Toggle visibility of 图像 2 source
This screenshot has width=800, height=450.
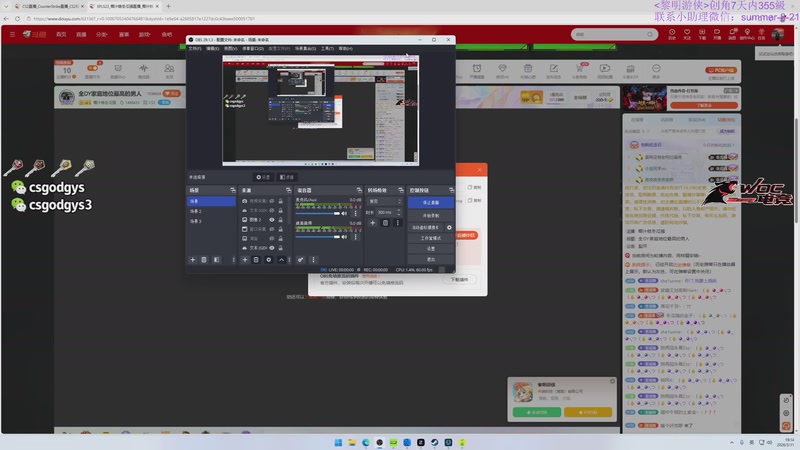272,220
